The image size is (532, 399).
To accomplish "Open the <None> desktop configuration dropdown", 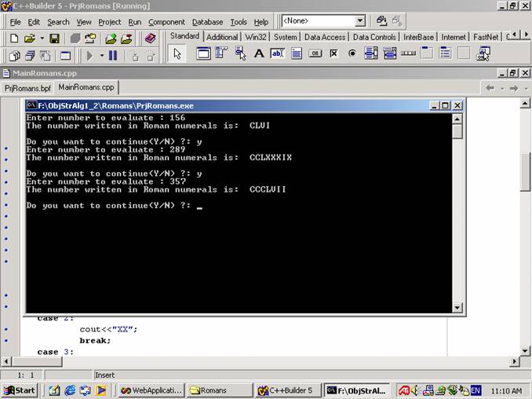I will [x=359, y=21].
